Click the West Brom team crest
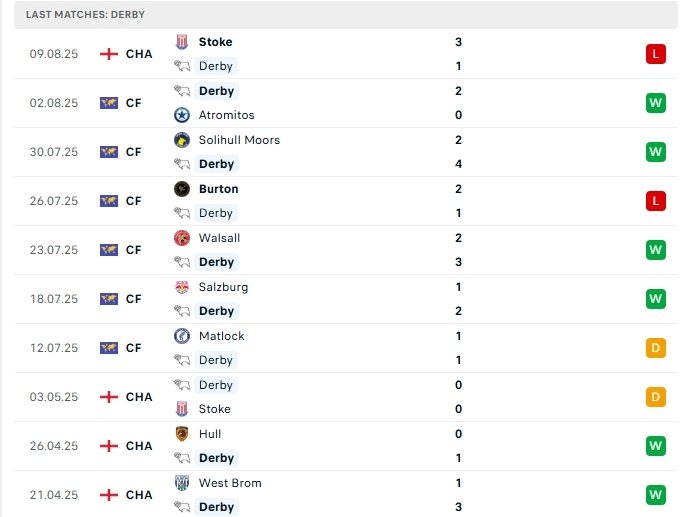The height and width of the screenshot is (517, 685). click(182, 483)
